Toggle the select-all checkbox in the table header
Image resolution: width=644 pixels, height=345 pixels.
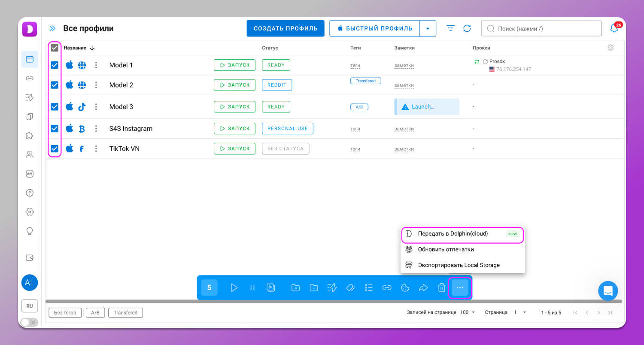coord(55,48)
